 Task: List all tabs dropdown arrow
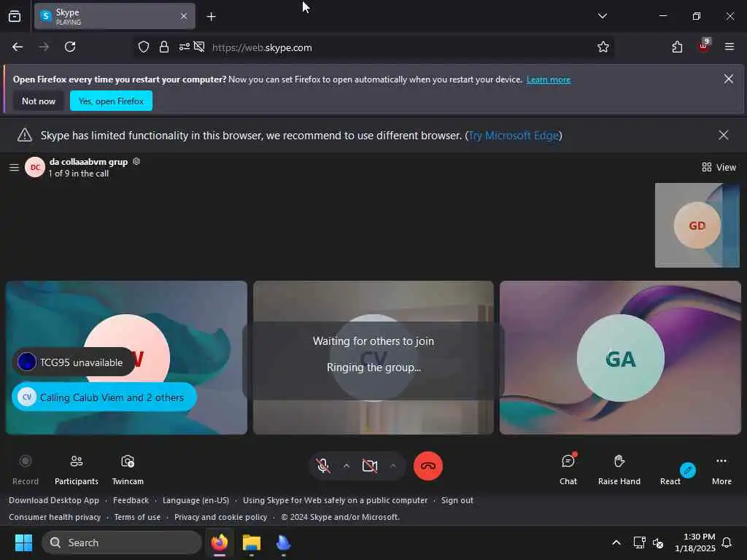coord(602,16)
